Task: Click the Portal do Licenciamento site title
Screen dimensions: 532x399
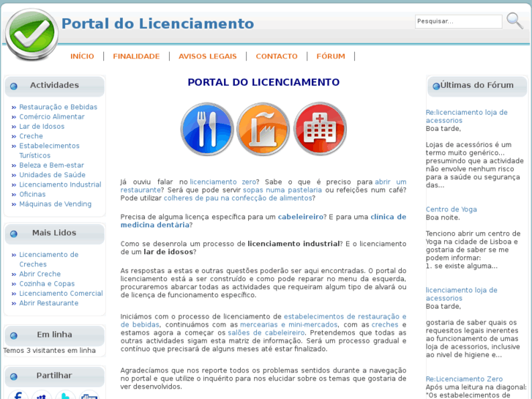Action: click(157, 23)
